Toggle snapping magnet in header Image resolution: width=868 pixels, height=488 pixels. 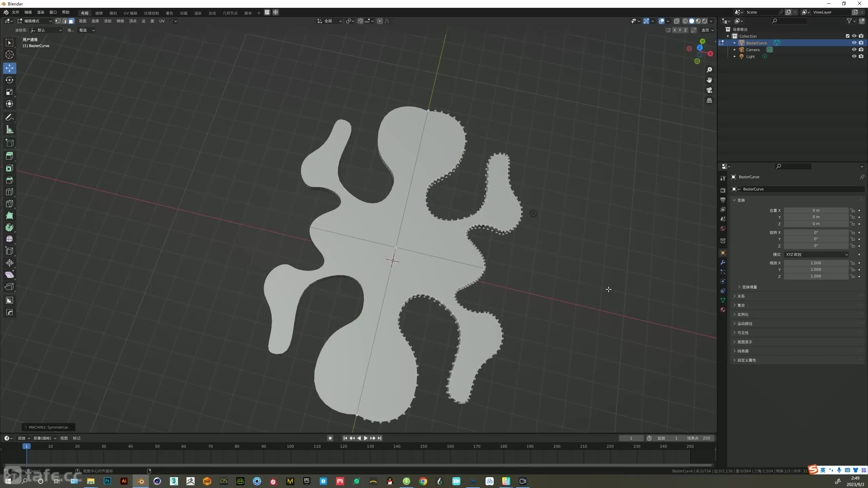360,21
